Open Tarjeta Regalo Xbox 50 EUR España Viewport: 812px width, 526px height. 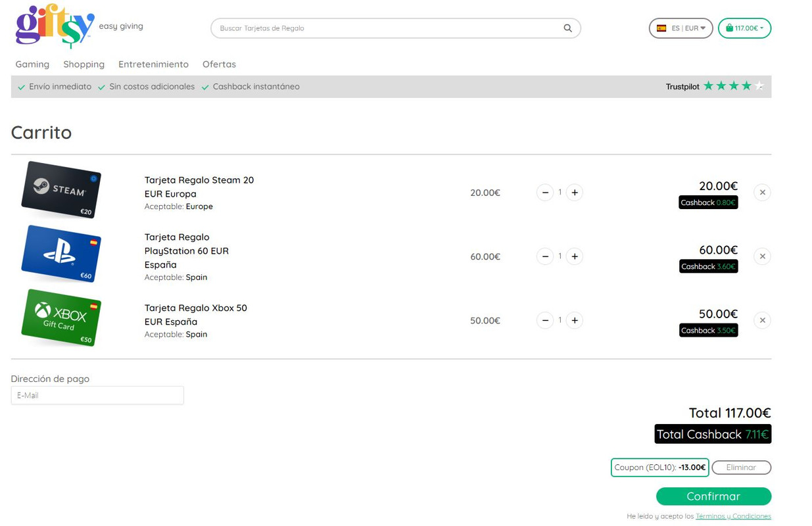pyautogui.click(x=196, y=314)
